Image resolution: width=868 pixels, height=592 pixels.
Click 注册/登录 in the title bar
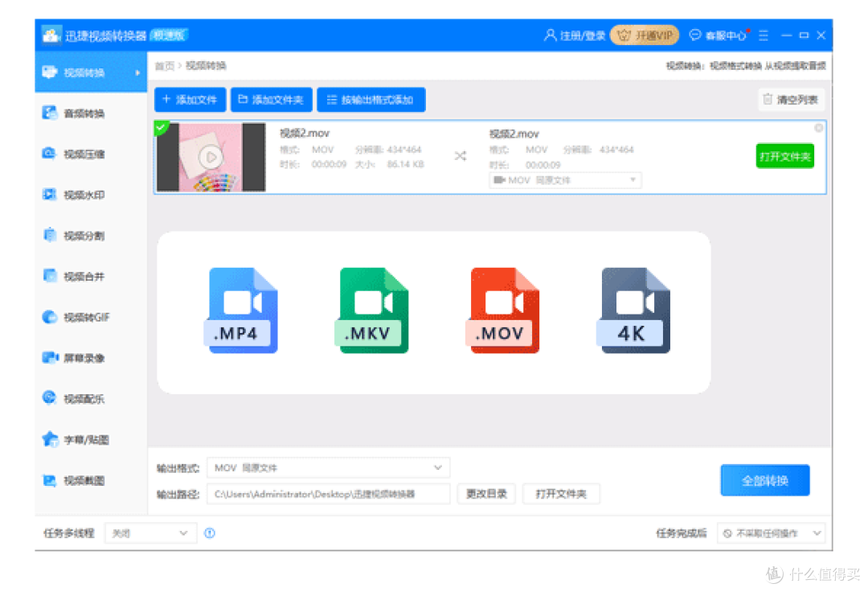coord(575,35)
